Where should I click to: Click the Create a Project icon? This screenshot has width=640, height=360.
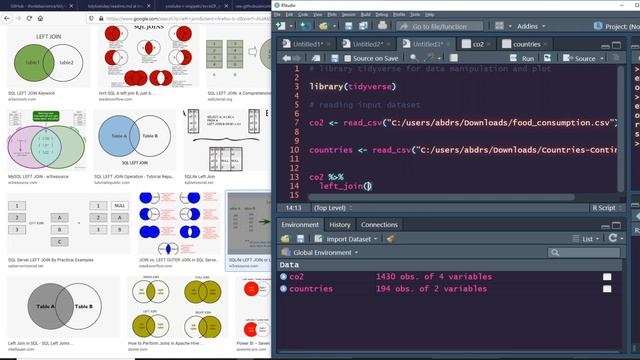click(304, 26)
